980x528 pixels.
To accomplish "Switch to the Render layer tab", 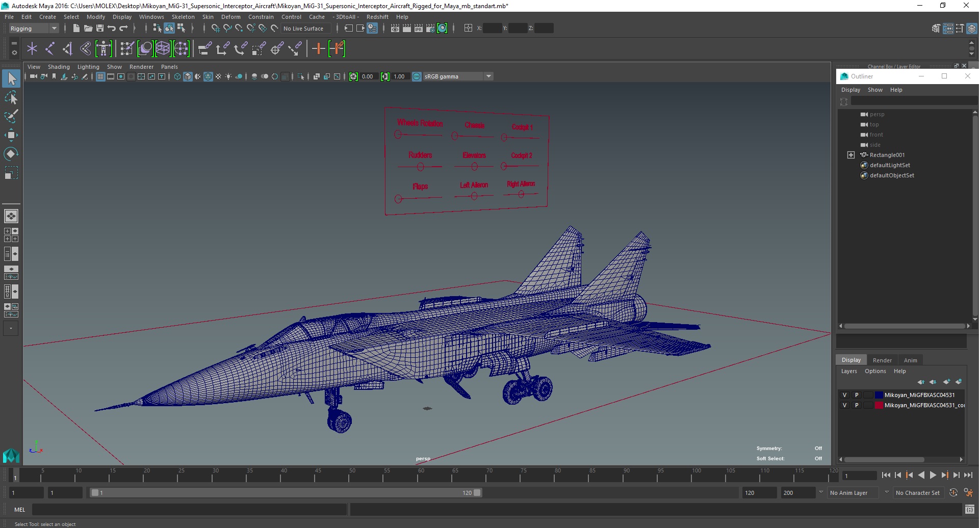I will [882, 360].
